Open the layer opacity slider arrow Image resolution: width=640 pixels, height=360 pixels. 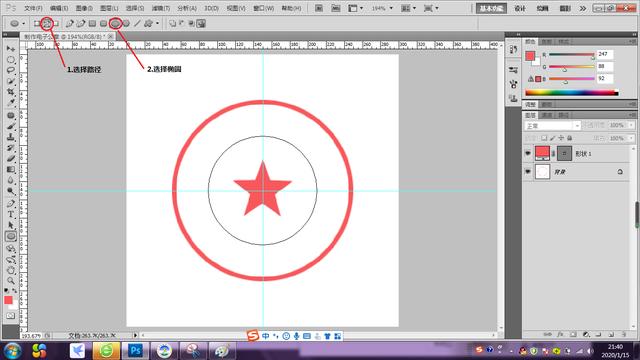click(x=631, y=125)
